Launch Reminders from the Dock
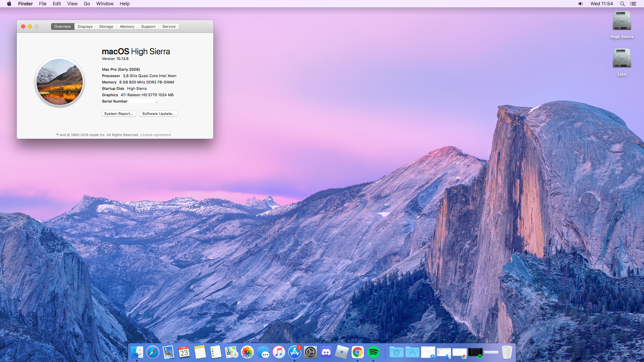Image resolution: width=644 pixels, height=362 pixels. pos(216,352)
